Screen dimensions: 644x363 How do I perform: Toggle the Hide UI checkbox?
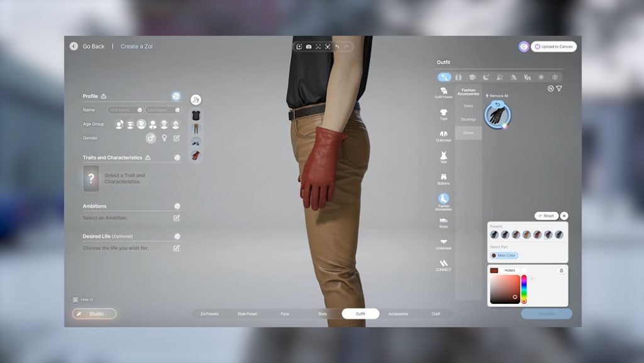point(75,299)
